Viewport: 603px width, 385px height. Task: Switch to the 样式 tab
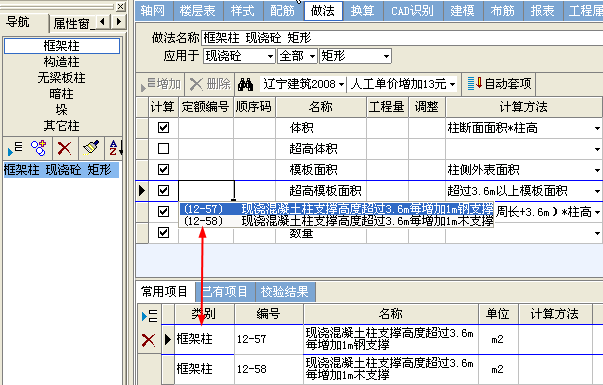click(x=243, y=10)
